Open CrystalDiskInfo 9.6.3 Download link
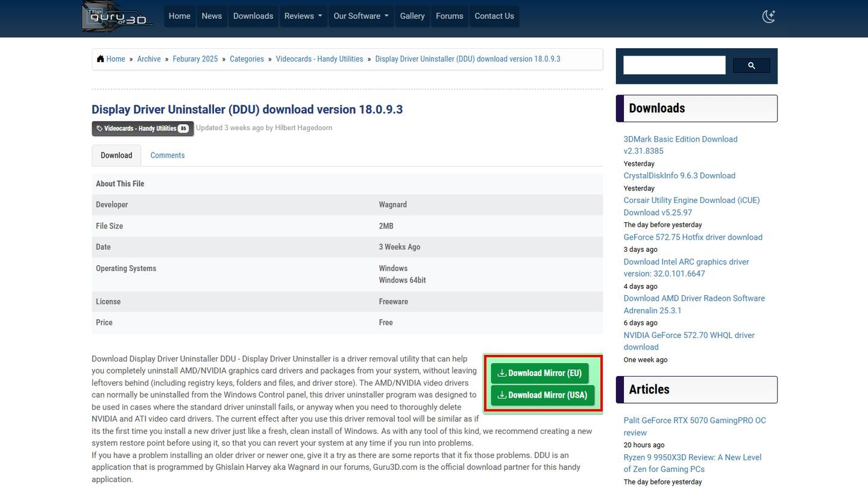Screen dimensions: 868x488 [x=679, y=176]
